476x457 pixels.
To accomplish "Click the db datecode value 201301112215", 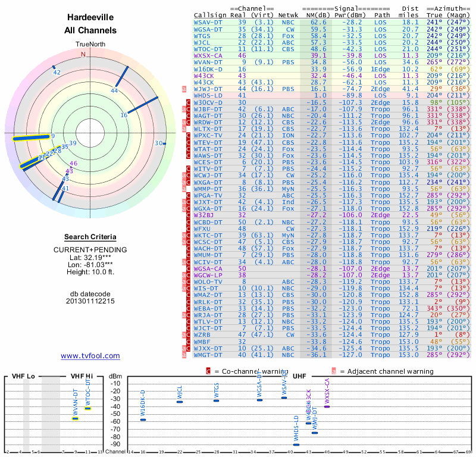I will [x=90, y=301].
